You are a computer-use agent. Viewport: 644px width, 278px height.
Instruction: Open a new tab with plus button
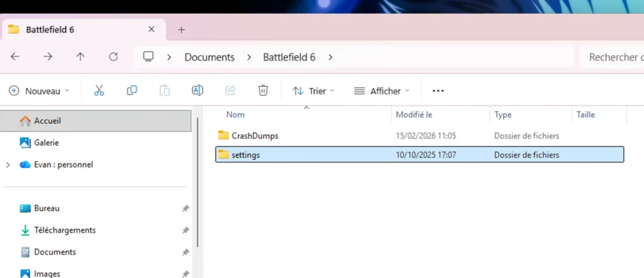click(181, 30)
